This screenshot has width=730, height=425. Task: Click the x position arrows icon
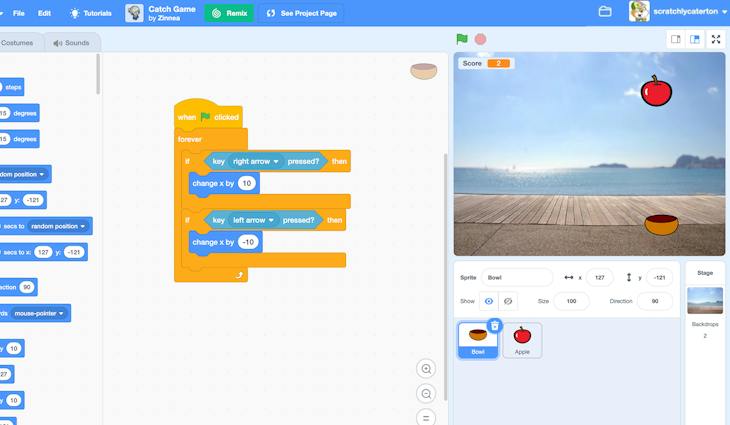(568, 277)
